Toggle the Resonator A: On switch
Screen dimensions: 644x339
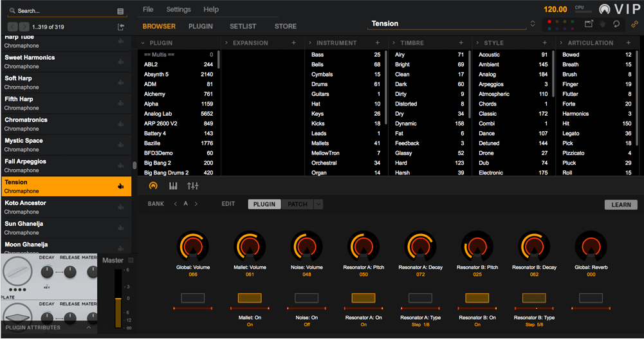click(363, 298)
